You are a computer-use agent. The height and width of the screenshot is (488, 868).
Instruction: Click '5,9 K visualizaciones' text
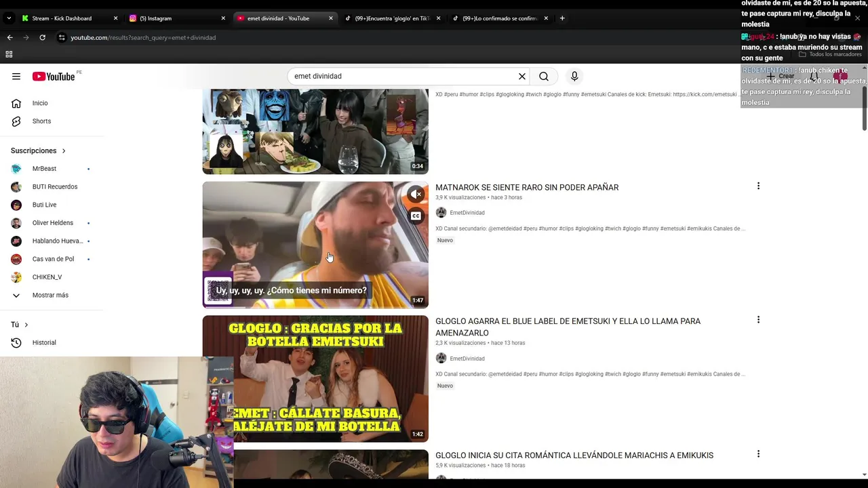coord(461,466)
